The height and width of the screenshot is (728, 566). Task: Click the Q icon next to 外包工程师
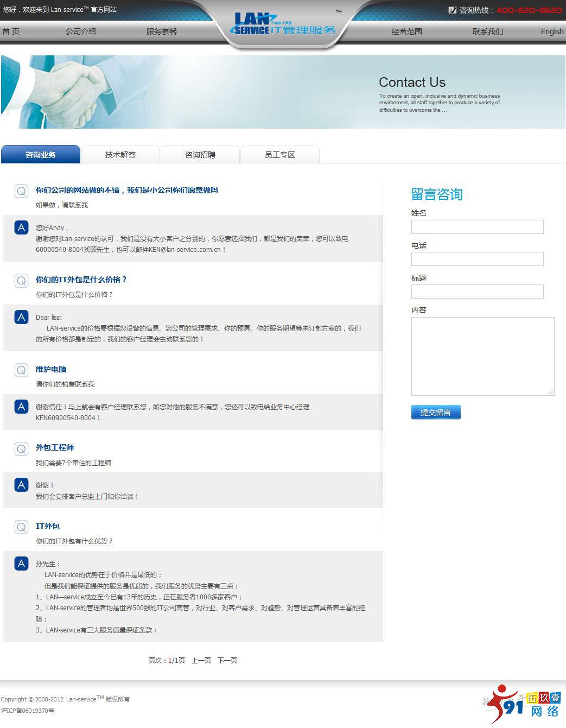click(x=21, y=449)
